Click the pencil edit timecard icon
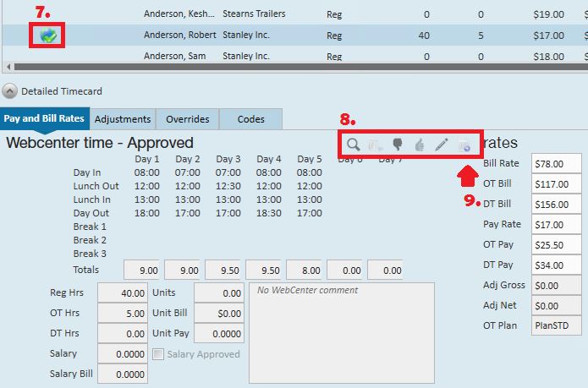 (x=442, y=145)
